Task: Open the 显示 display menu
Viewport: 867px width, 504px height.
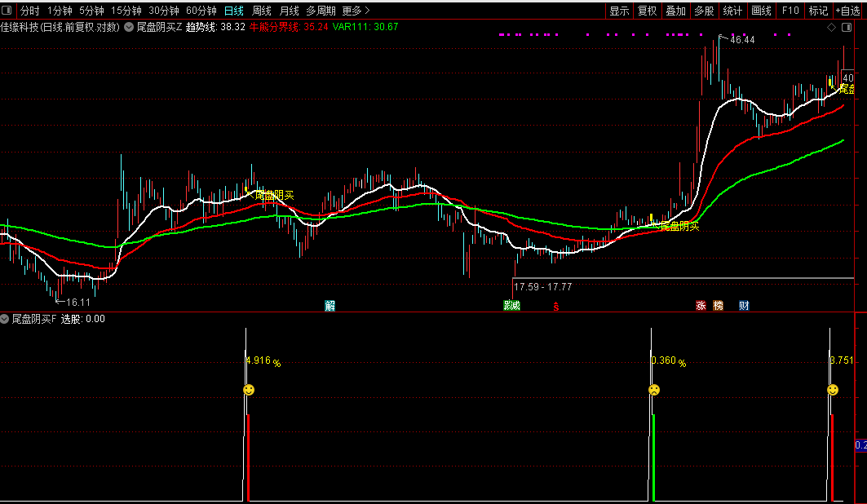Action: coord(619,11)
